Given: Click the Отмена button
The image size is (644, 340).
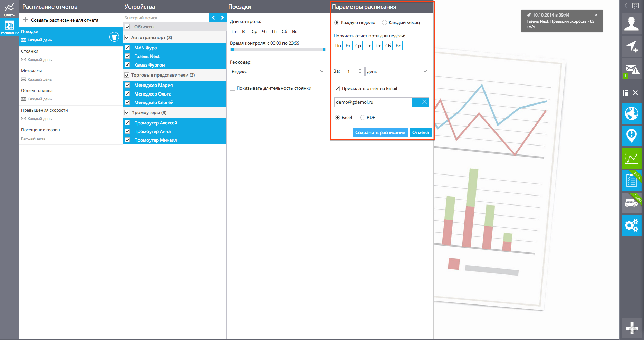Looking at the screenshot, I should click(x=420, y=133).
